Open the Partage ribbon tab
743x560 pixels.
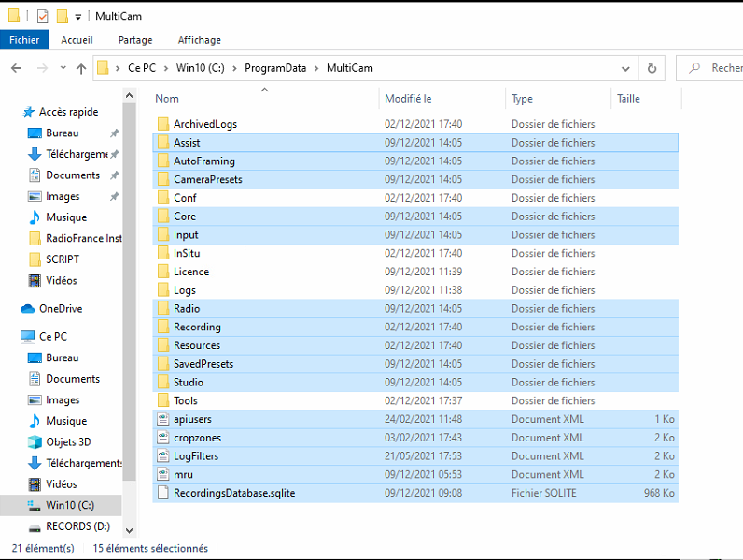[x=135, y=40]
